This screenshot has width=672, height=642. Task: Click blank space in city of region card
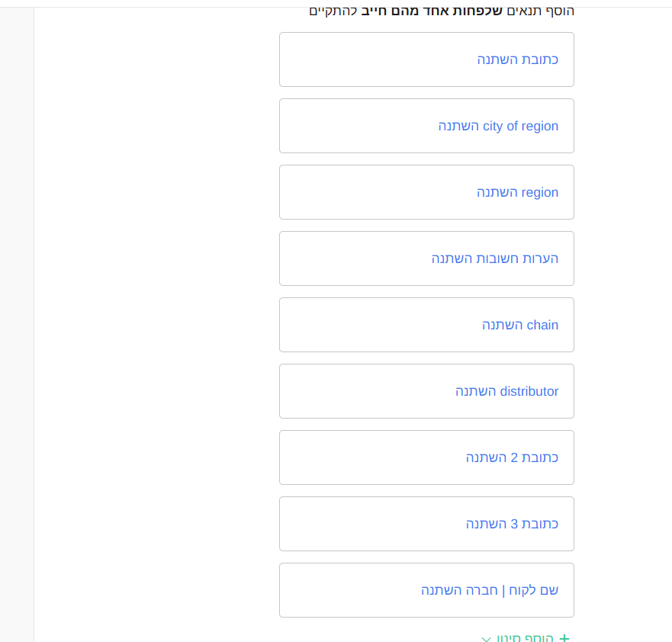click(355, 126)
